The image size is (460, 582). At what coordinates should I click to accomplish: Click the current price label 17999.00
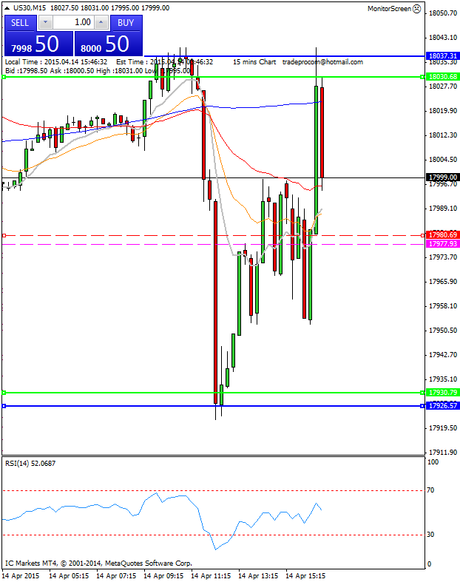coord(443,177)
